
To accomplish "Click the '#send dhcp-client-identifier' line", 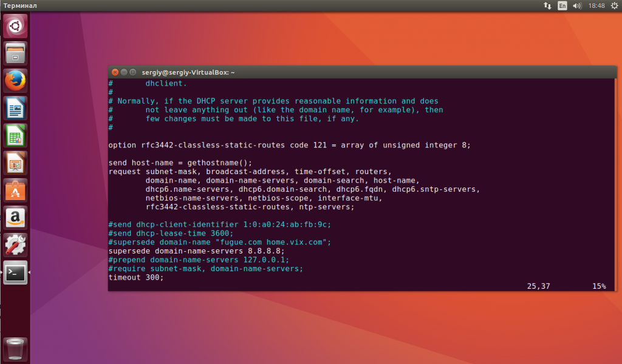I will tap(220, 224).
